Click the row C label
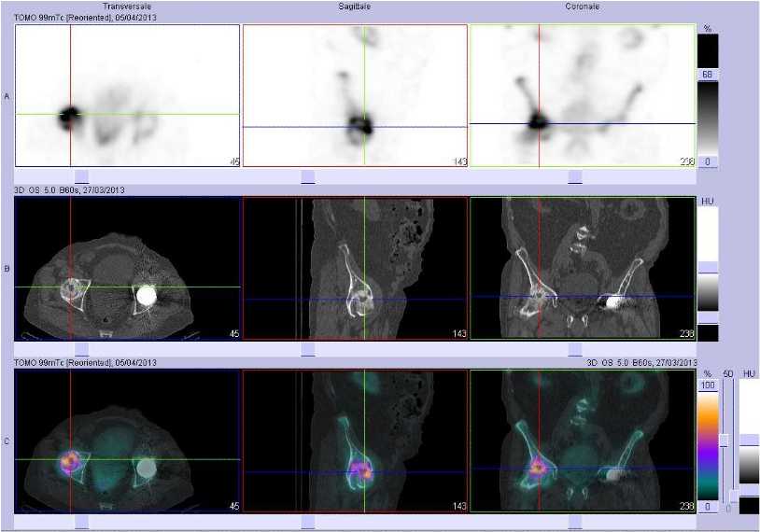The image size is (760, 532). [x=7, y=441]
